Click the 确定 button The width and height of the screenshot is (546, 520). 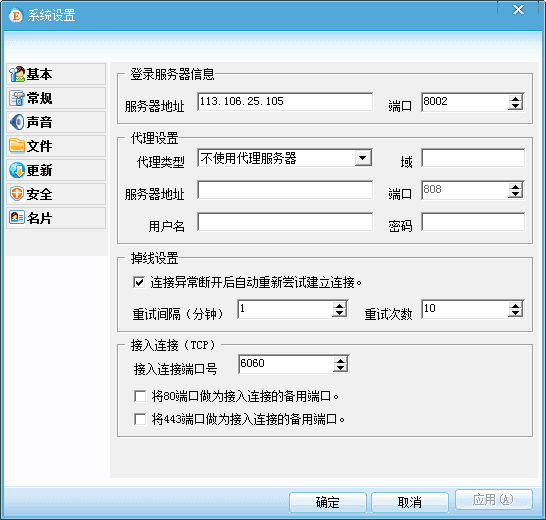tap(327, 502)
